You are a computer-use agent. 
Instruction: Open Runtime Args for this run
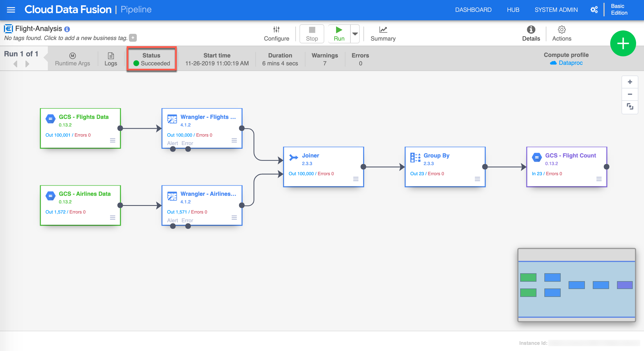point(72,59)
